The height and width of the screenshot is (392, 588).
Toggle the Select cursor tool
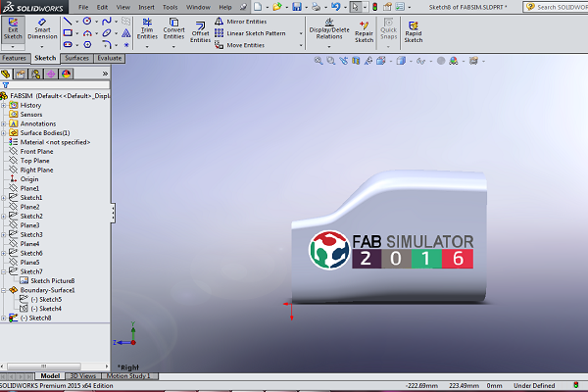(x=355, y=7)
